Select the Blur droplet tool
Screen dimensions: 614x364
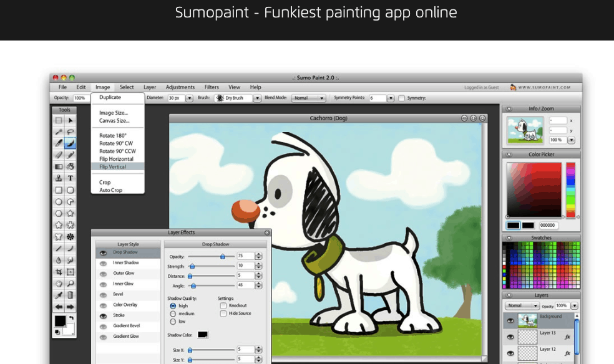pyautogui.click(x=59, y=260)
